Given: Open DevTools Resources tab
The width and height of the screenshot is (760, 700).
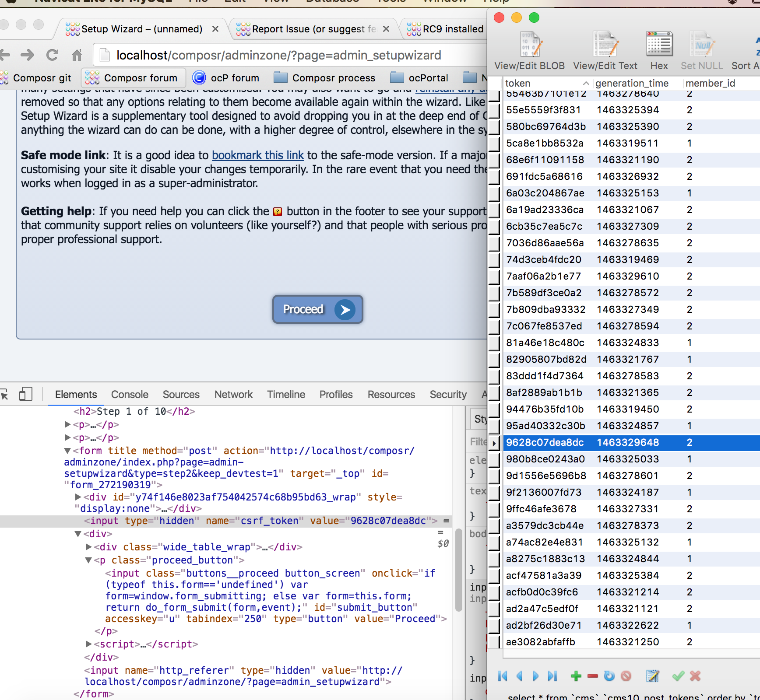Looking at the screenshot, I should coord(391,394).
